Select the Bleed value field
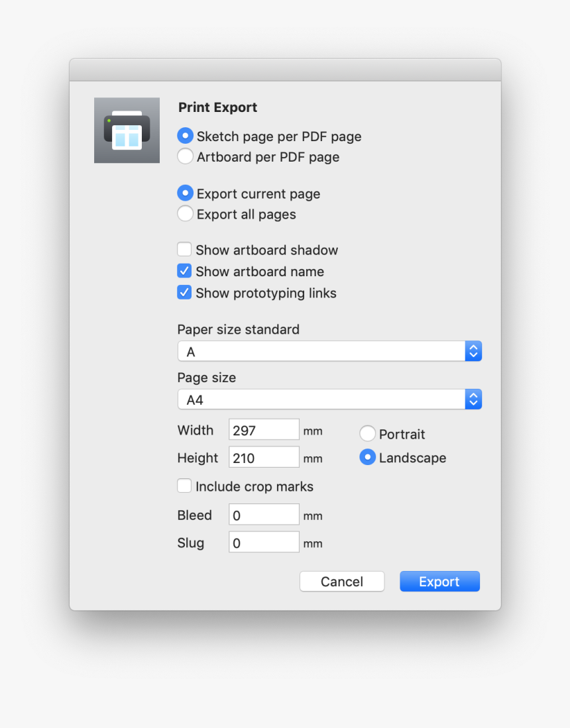 (x=263, y=514)
